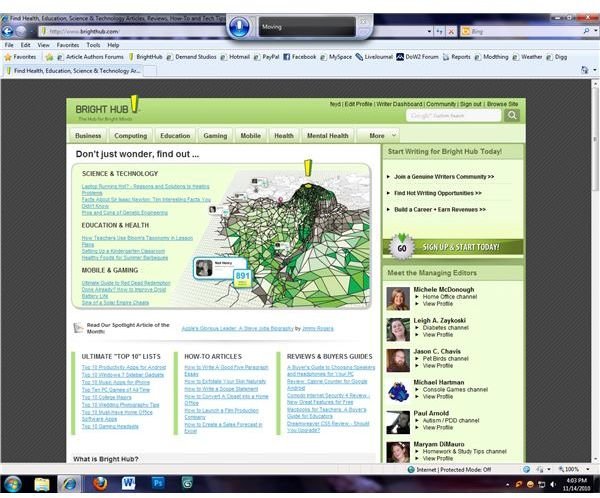This screenshot has width=600, height=498.
Task: Open Firefox from the taskbar
Action: tap(100, 484)
